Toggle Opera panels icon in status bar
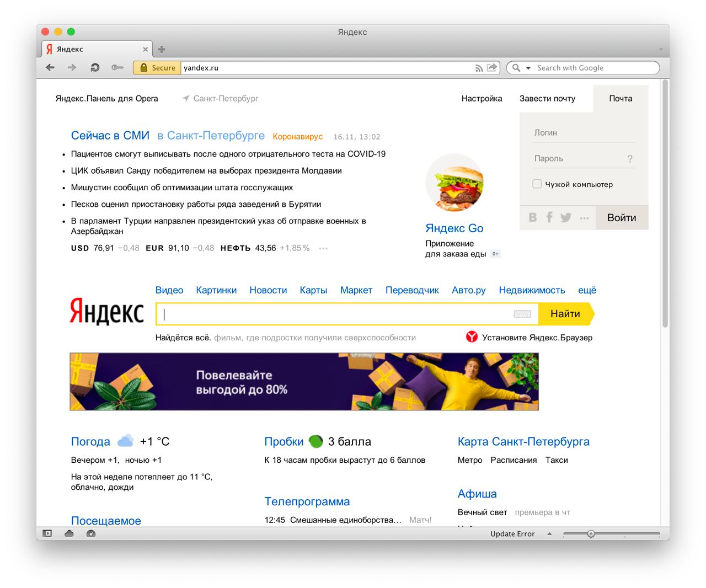Viewport: 706px width, 588px height. [x=47, y=533]
